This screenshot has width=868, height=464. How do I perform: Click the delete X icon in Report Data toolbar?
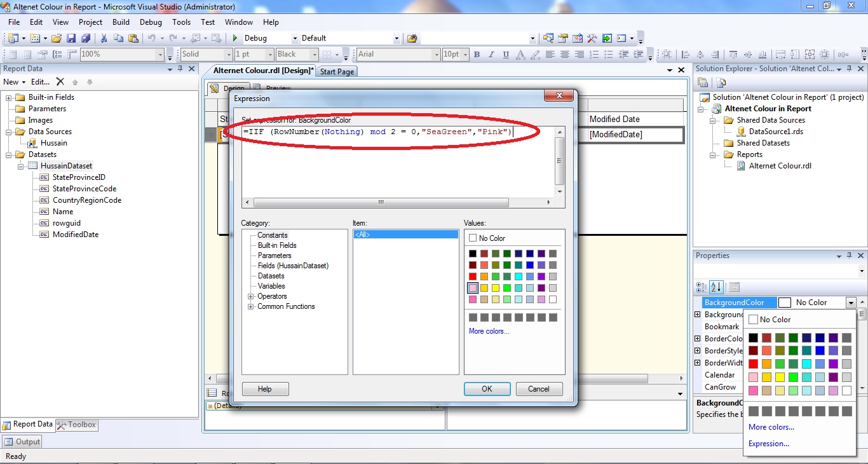click(x=61, y=81)
